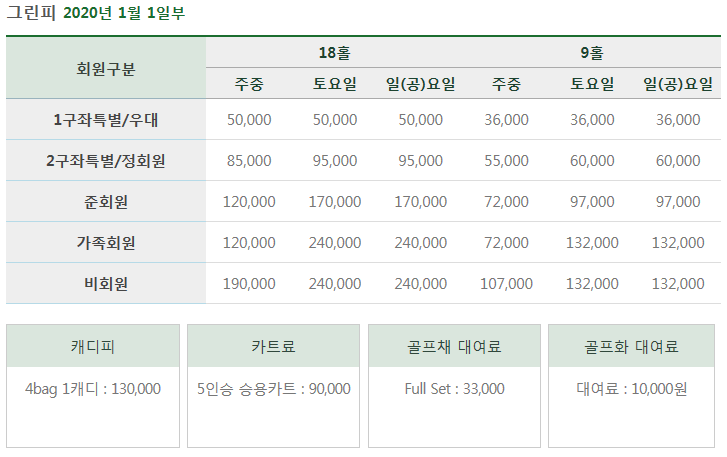
Task: Click the 대여료 : 10,000원 text
Action: pos(631,388)
